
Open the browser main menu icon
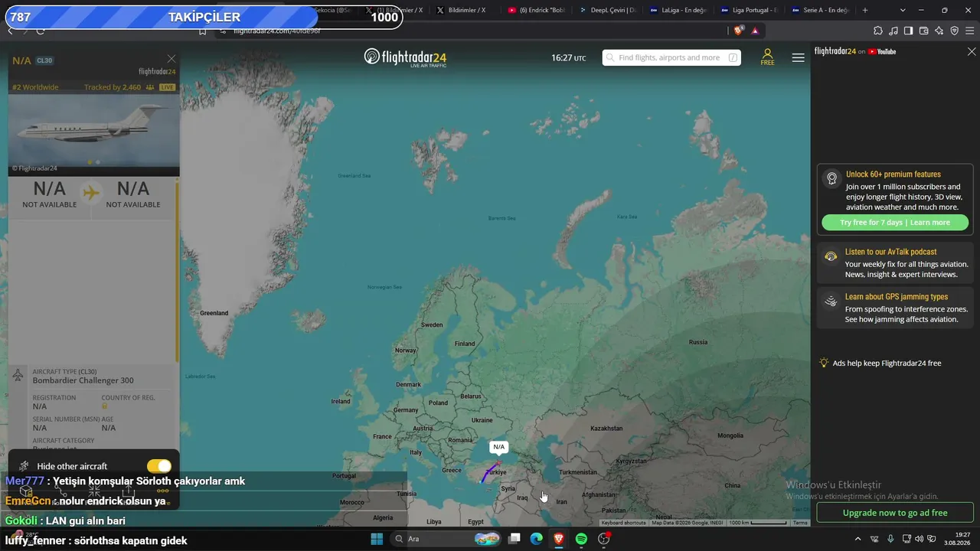[x=971, y=31]
